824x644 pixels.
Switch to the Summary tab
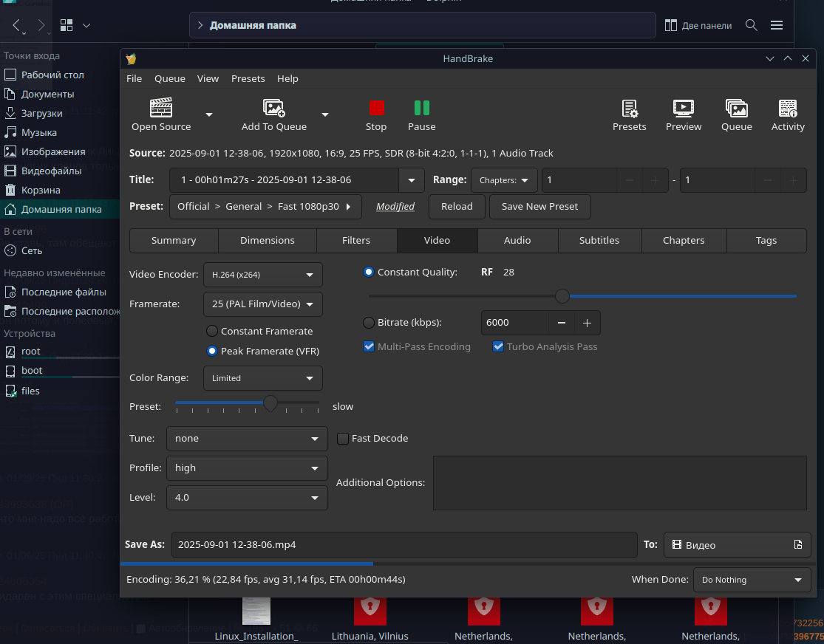[x=174, y=241]
